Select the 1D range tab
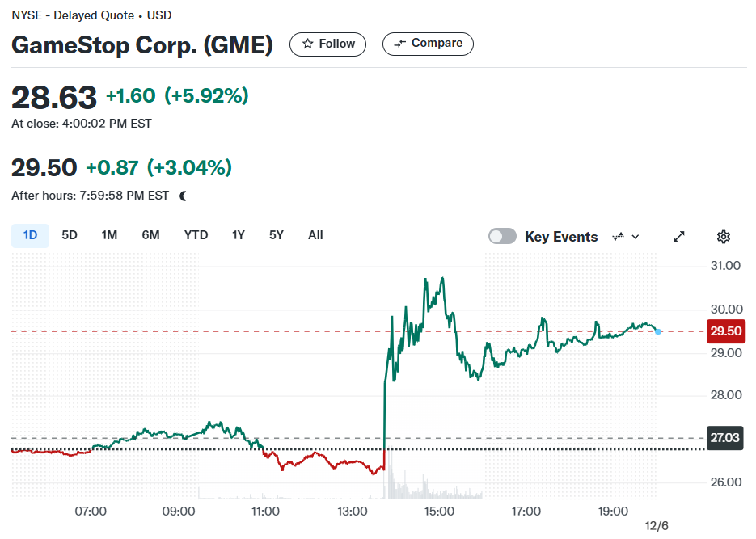 31,235
